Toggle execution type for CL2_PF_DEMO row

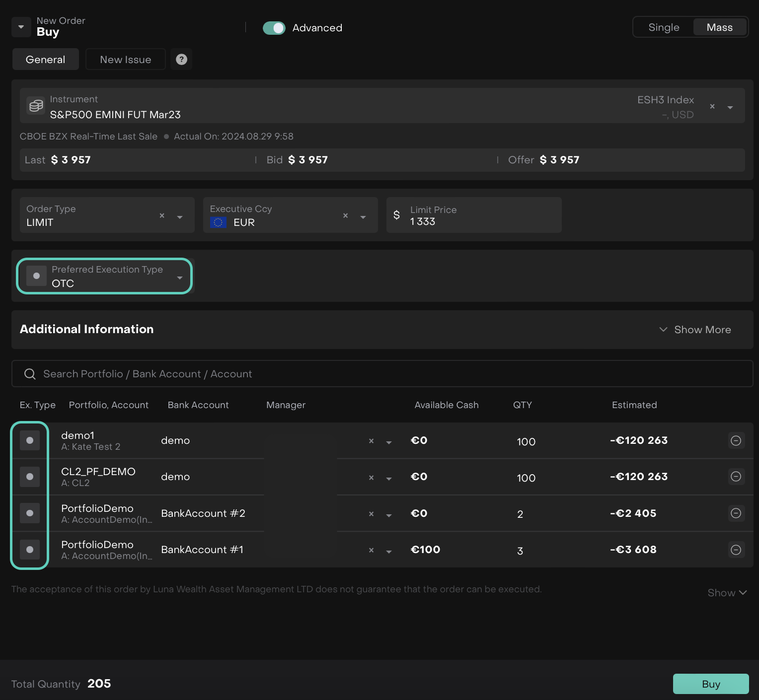(30, 477)
